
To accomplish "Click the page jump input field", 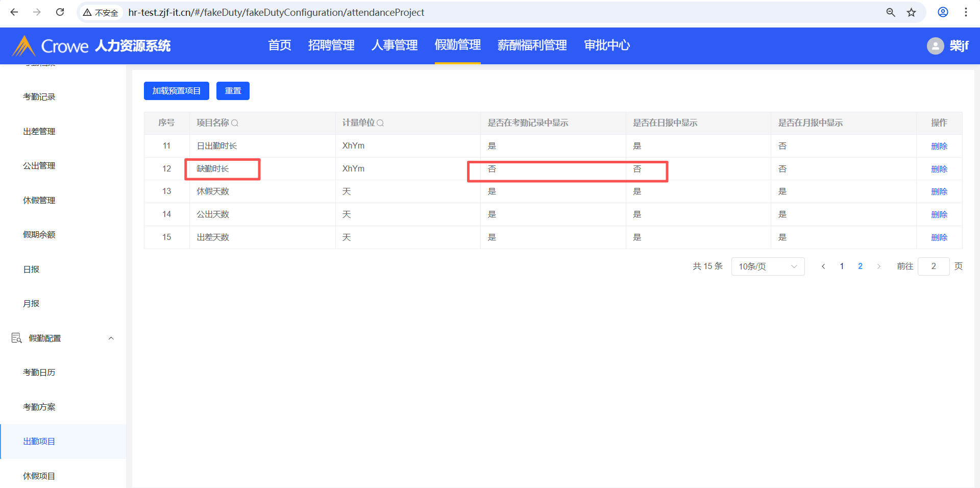I will click(933, 266).
